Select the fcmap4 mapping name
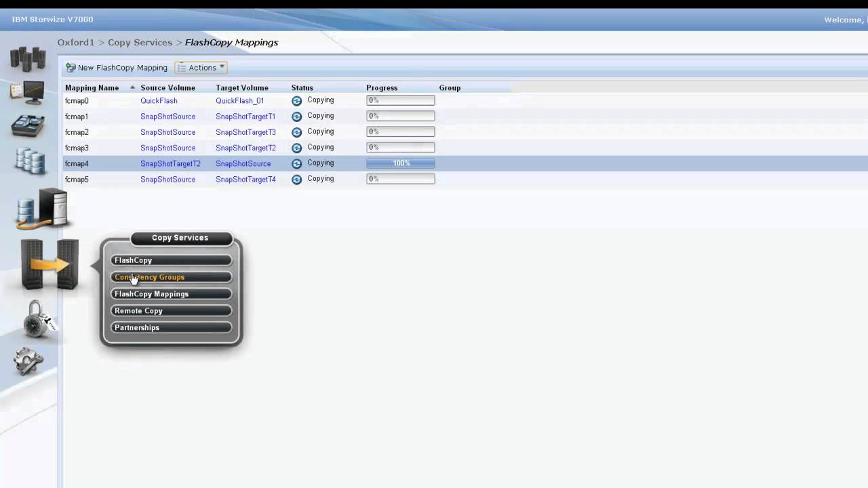868x488 pixels. tap(77, 163)
